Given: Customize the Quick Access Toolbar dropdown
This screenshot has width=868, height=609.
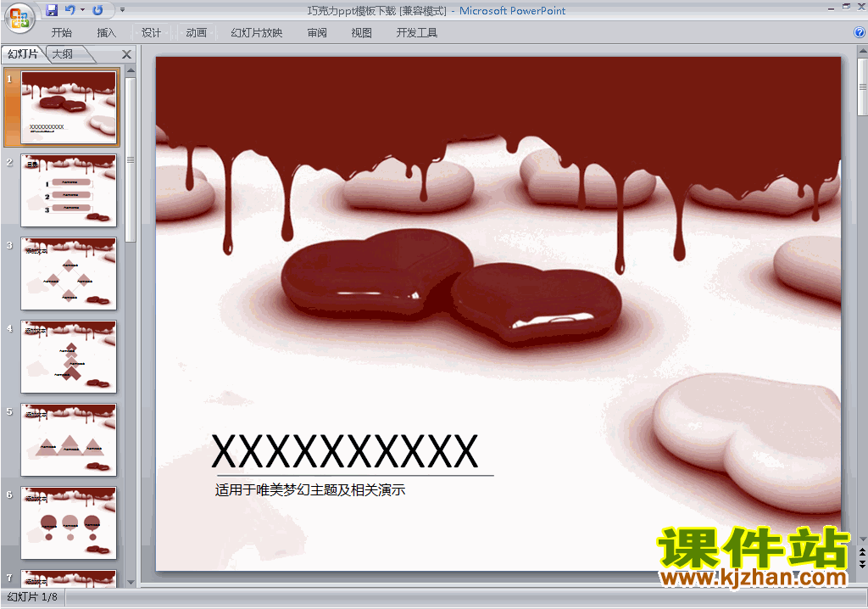Looking at the screenshot, I should pyautogui.click(x=122, y=10).
